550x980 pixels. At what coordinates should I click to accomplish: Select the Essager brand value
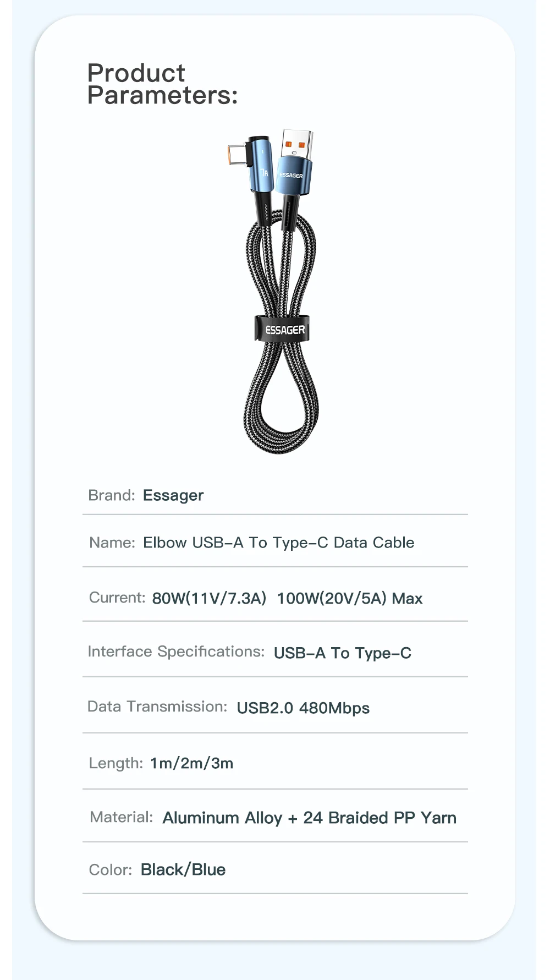click(x=173, y=495)
